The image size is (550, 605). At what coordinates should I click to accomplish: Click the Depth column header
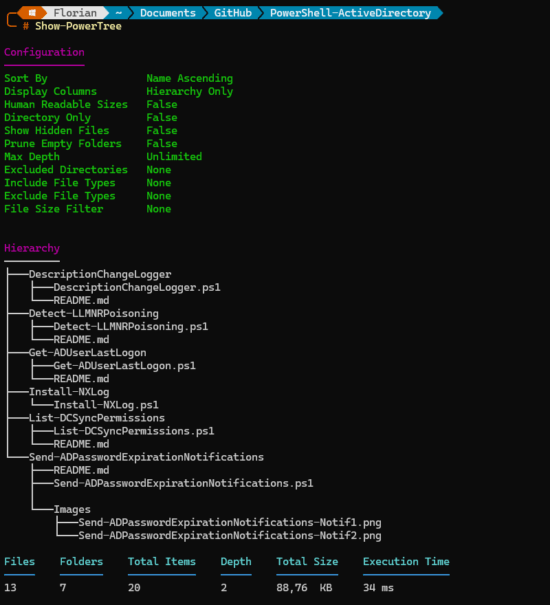coord(236,562)
